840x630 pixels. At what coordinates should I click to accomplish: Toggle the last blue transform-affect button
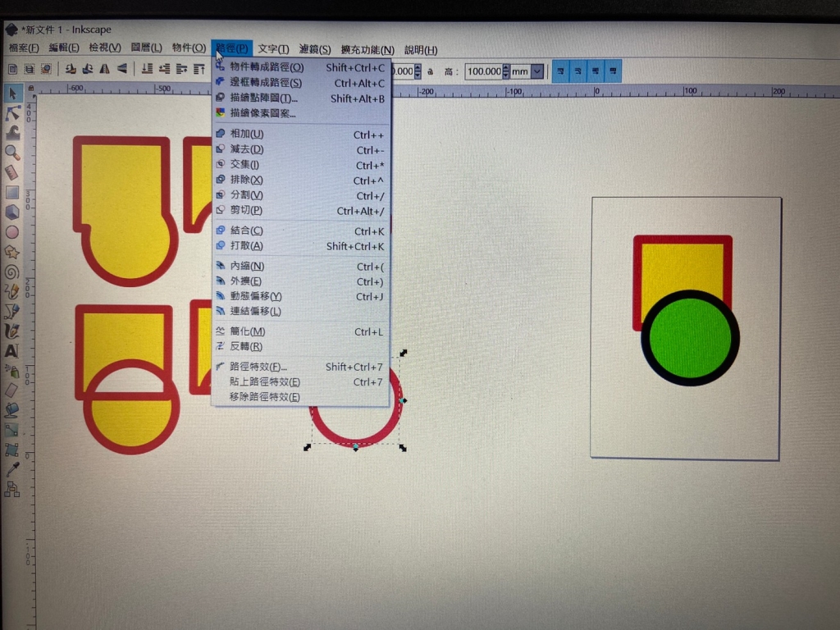pos(613,71)
